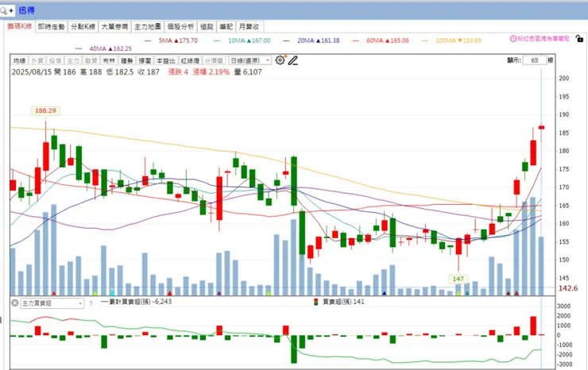This screenshot has height=370, width=588.
Task: Click the 40MA ▲162.25 legend text
Action: point(110,48)
